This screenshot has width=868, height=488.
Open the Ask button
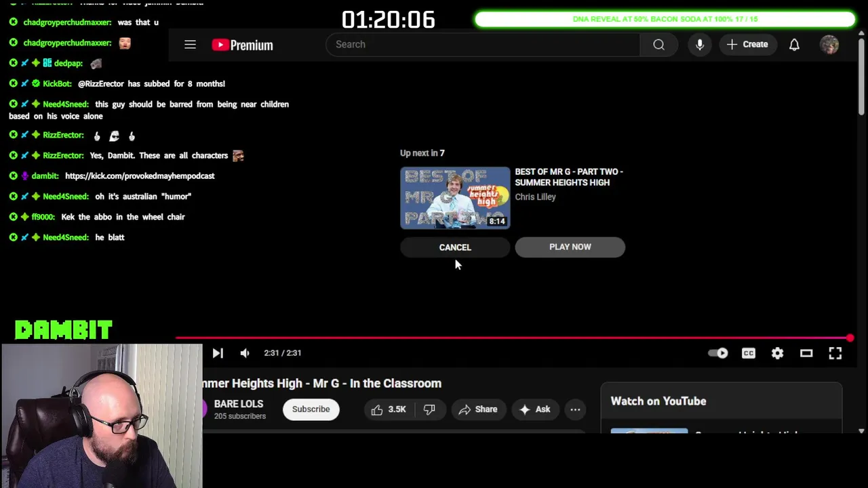[x=535, y=409]
